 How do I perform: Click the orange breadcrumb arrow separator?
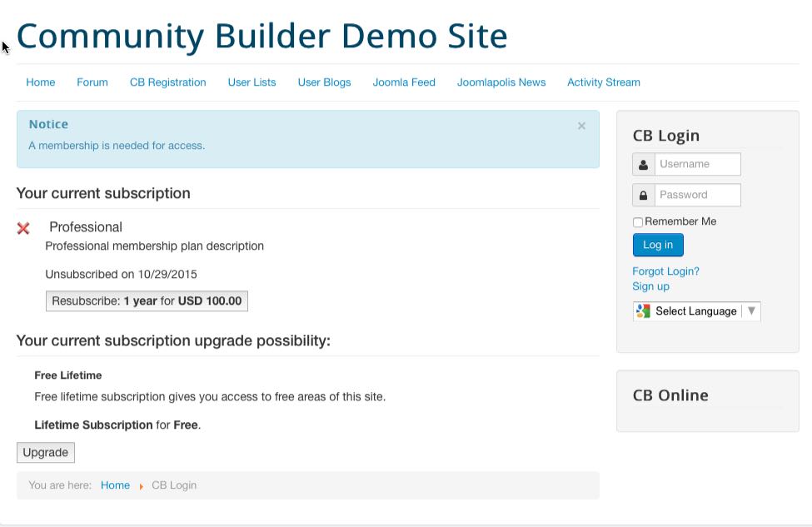pyautogui.click(x=141, y=486)
